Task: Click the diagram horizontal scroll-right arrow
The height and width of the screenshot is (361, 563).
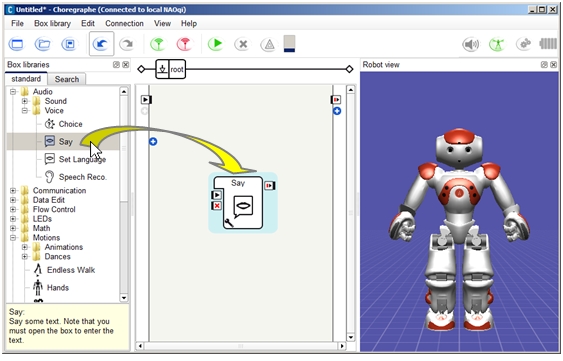Action: (x=342, y=346)
